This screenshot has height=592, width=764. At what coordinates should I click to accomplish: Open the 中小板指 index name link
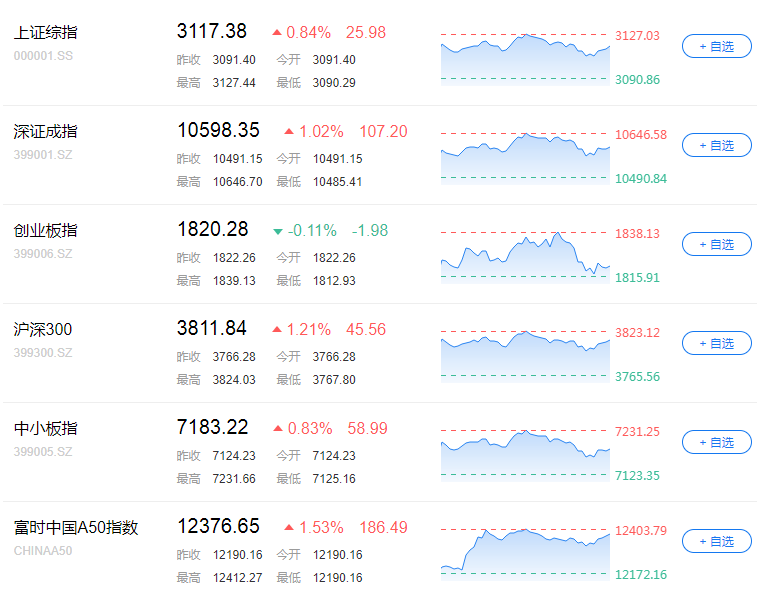point(45,428)
